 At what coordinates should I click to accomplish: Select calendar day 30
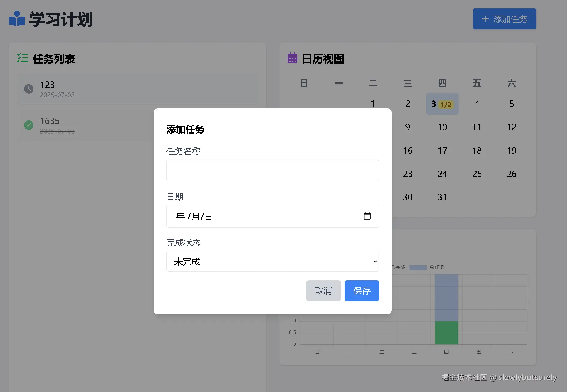[408, 197]
